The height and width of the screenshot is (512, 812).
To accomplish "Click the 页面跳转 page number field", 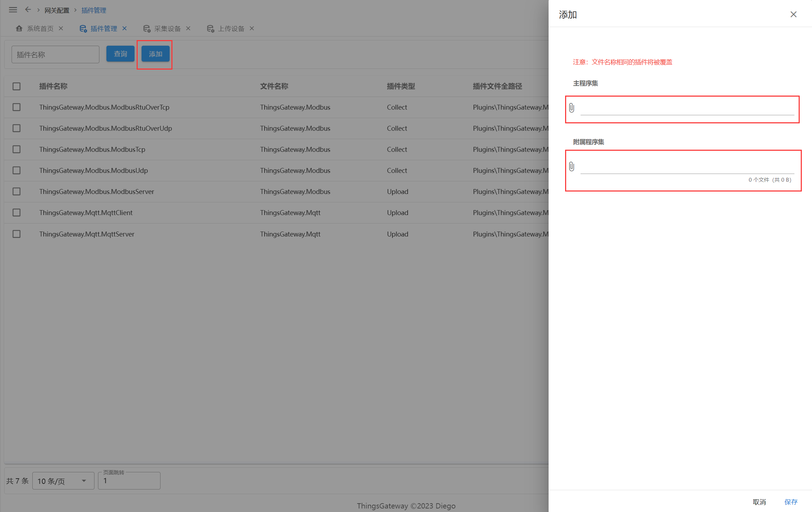I will [x=129, y=481].
